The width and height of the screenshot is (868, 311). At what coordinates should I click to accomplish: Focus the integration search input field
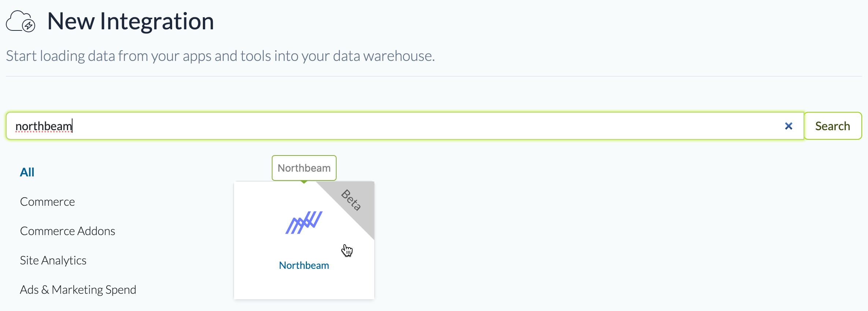[x=403, y=126]
